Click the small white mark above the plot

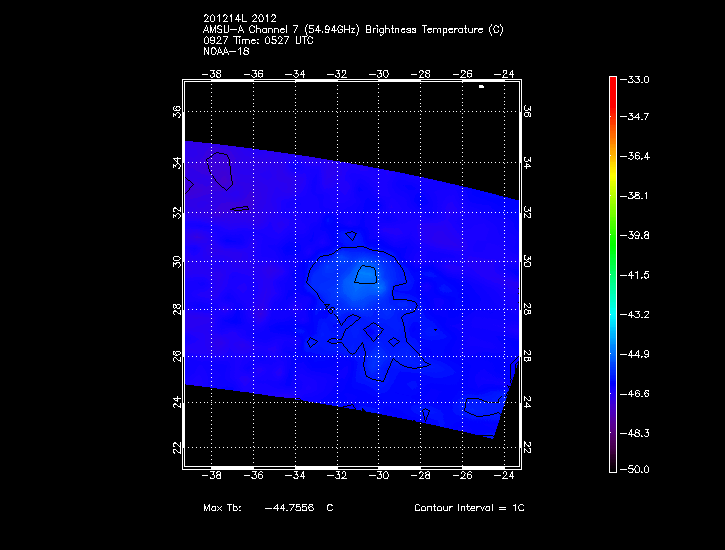[x=481, y=87]
